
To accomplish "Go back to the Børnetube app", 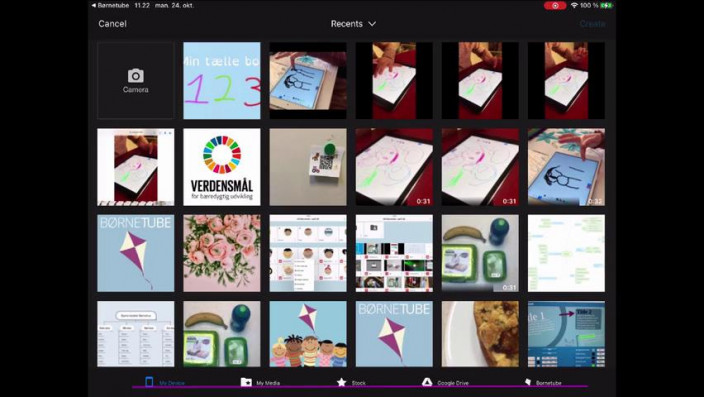I will click(110, 5).
